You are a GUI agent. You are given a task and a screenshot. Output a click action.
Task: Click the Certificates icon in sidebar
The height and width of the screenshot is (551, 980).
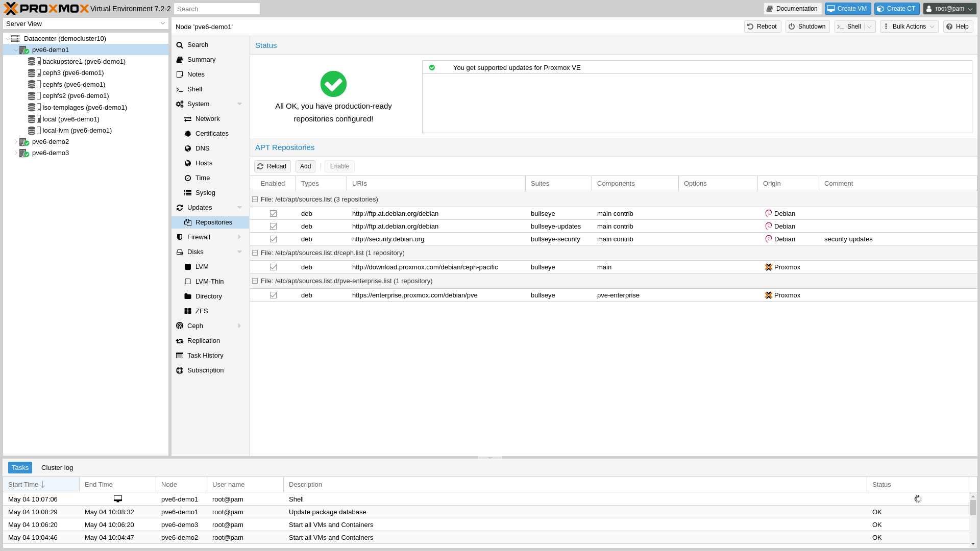(188, 133)
